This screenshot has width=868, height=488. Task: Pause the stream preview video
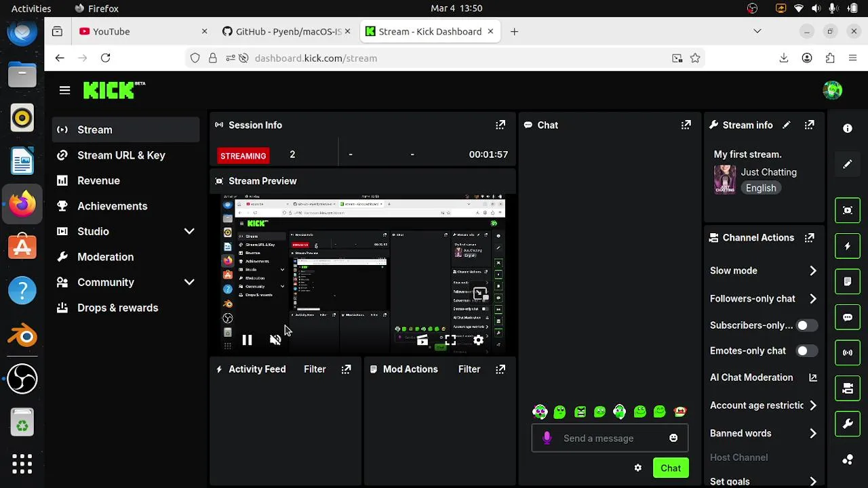tap(247, 340)
